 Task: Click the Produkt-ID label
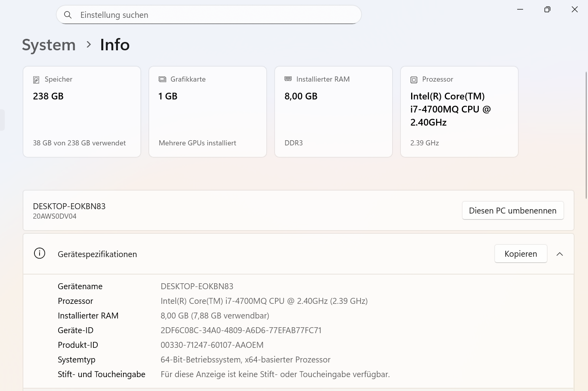(78, 345)
